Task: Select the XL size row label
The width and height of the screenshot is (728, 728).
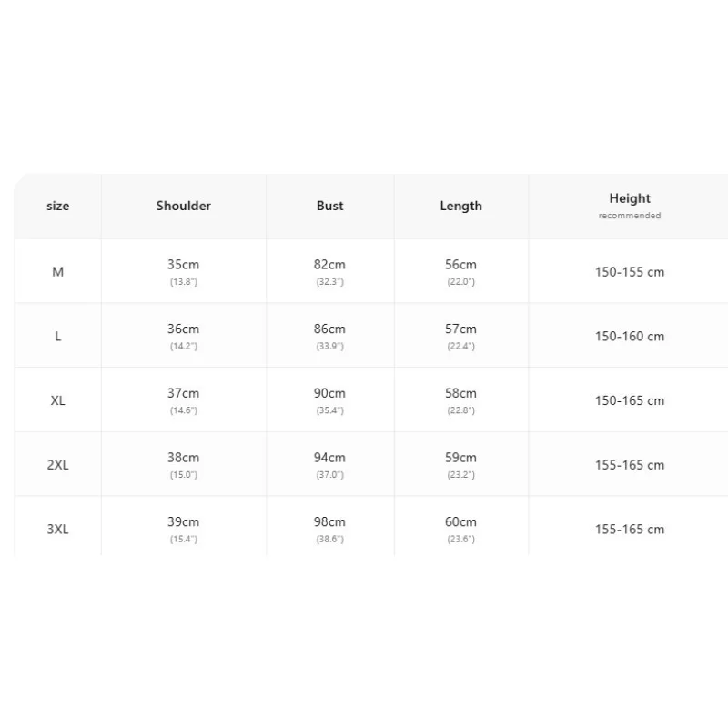Action: pos(57,400)
